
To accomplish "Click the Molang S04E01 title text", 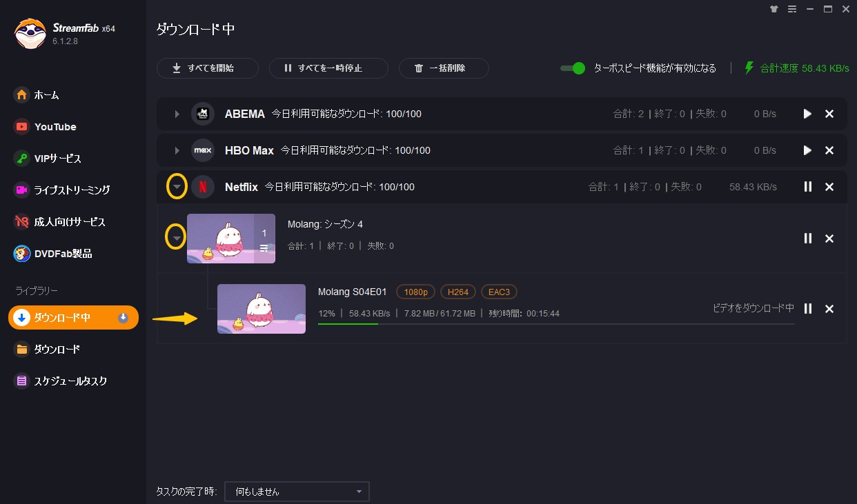I will 353,292.
